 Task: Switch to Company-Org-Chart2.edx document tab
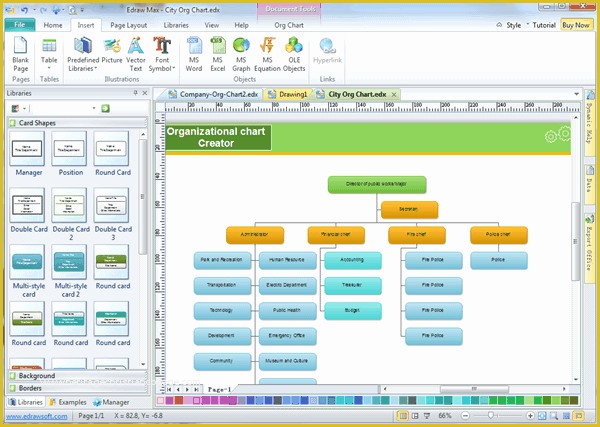pos(214,94)
